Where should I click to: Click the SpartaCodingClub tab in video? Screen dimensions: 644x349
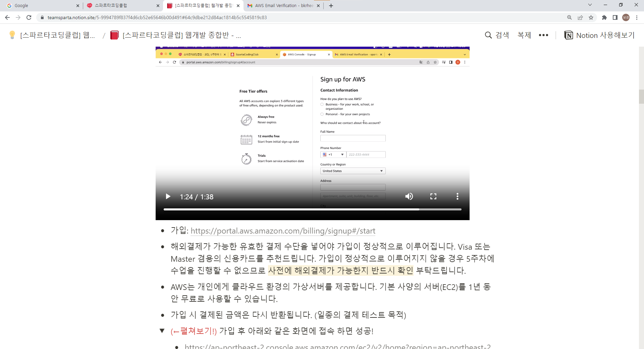click(254, 54)
